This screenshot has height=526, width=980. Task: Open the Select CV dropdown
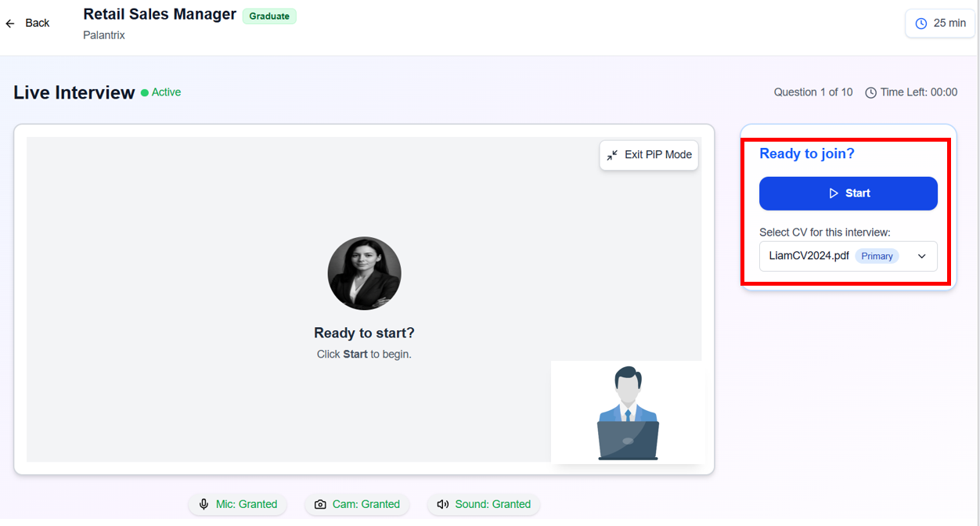tap(848, 256)
